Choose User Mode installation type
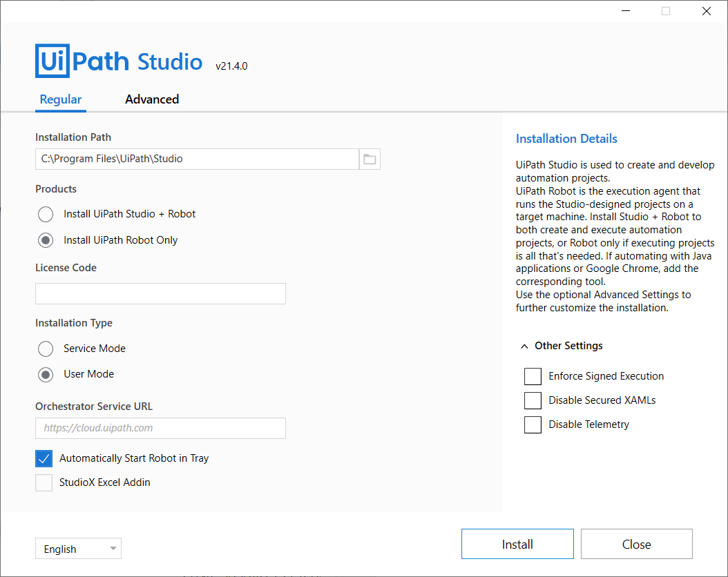The height and width of the screenshot is (577, 728). pos(45,374)
